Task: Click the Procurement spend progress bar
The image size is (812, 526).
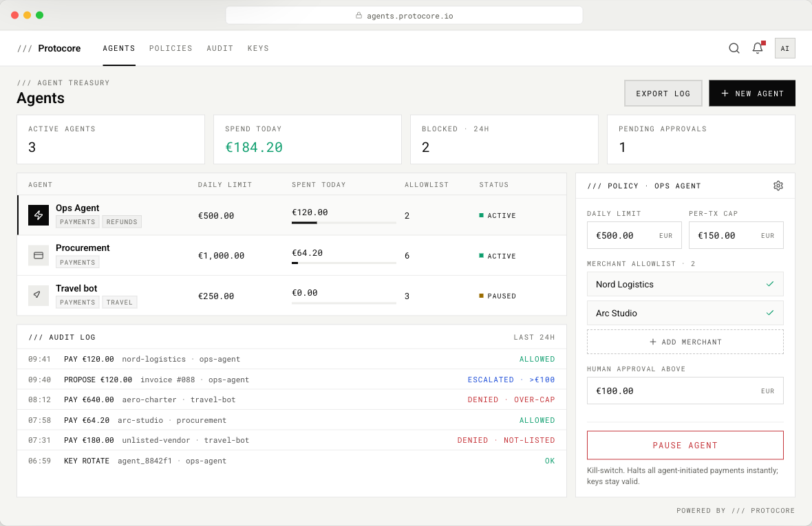Action: (344, 263)
